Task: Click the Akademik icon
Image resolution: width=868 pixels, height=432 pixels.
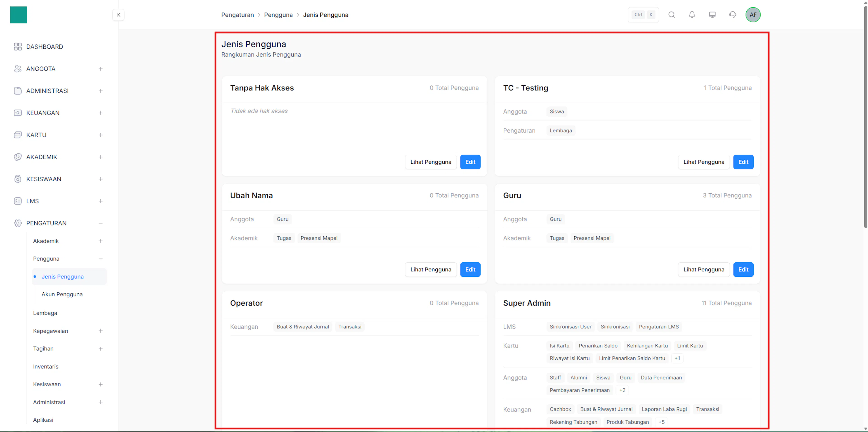Action: point(18,157)
